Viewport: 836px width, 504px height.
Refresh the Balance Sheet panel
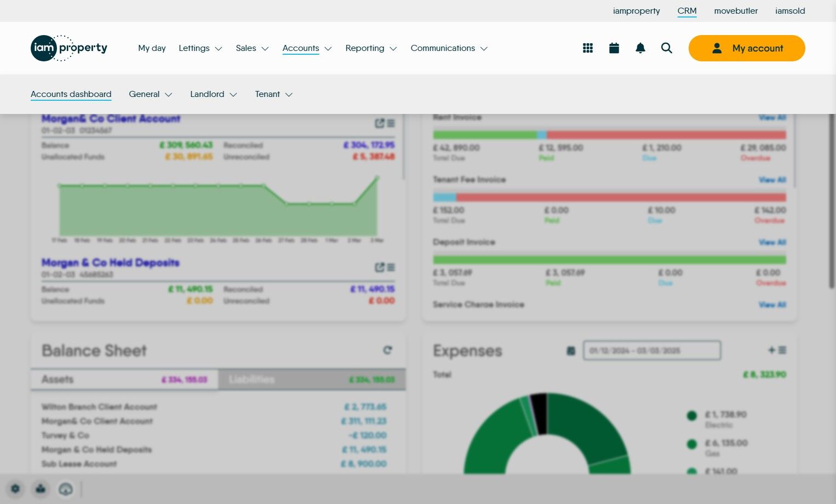[x=387, y=350]
